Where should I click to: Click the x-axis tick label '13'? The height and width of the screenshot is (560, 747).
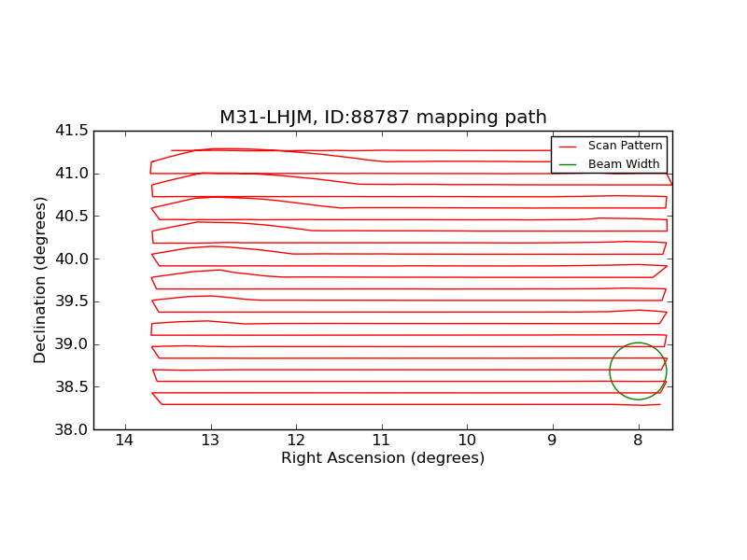(x=210, y=440)
